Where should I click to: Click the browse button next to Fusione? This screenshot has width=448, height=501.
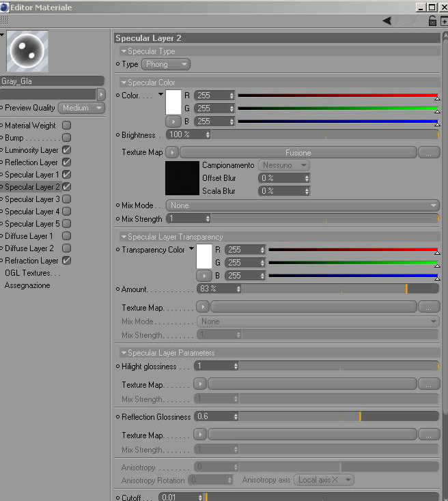(x=428, y=152)
